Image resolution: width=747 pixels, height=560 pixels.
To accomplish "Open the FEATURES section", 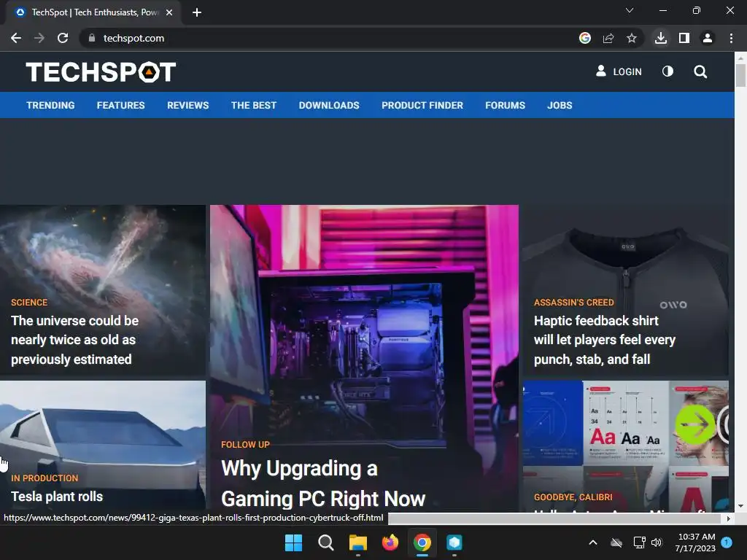I will (x=120, y=105).
